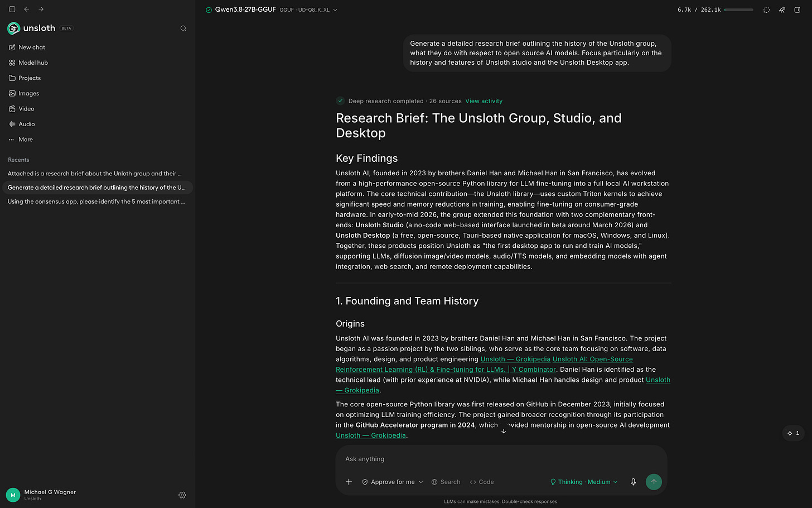The height and width of the screenshot is (508, 812).
Task: Click the green model-loaded status check icon
Action: click(x=209, y=10)
